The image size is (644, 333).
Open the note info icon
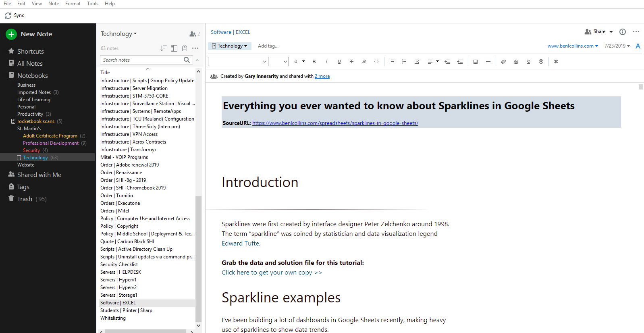point(623,32)
